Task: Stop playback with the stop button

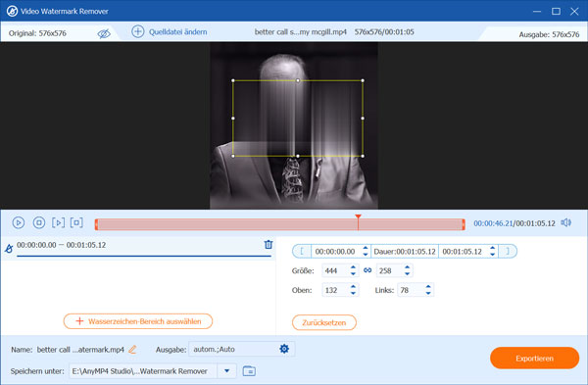Action: point(39,222)
